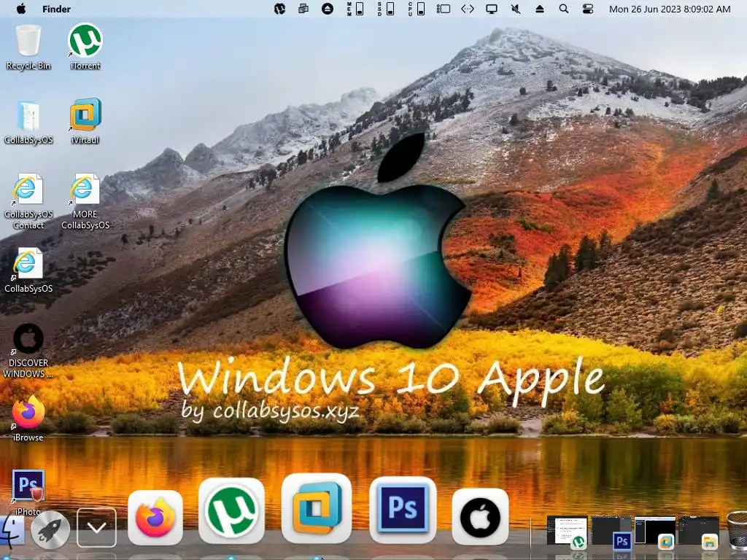Open Finder face icon in dock
This screenshot has height=560, width=747.
tap(12, 529)
